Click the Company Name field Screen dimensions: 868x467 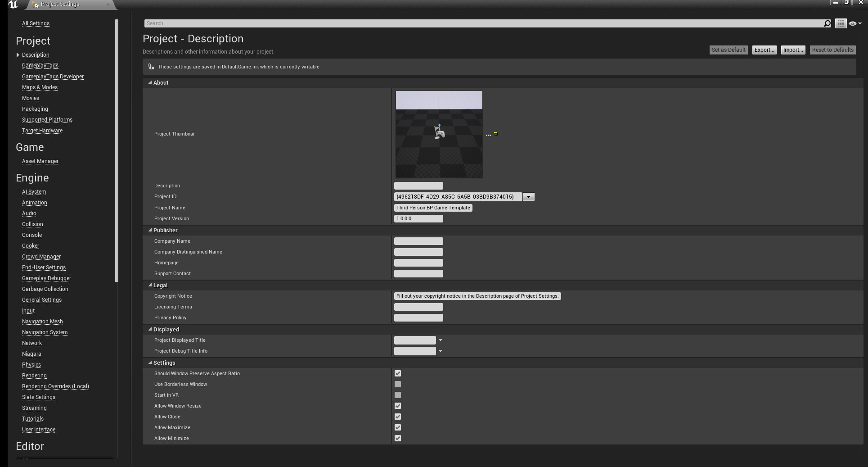pyautogui.click(x=418, y=241)
